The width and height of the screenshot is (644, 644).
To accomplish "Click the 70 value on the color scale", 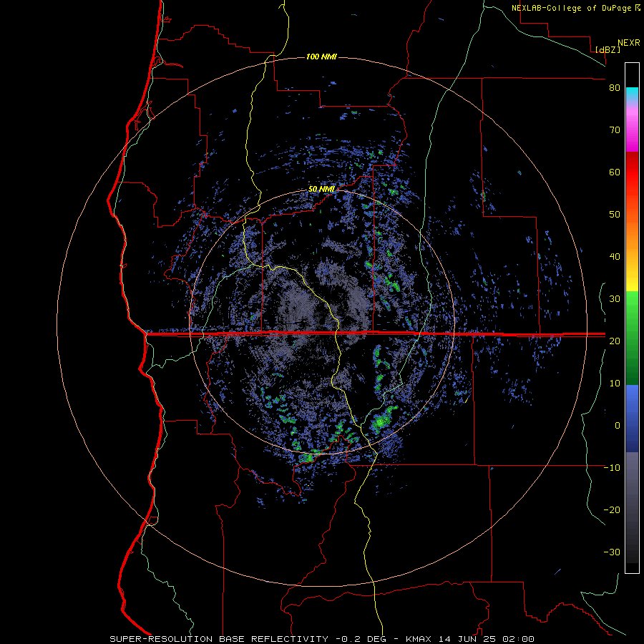I will [615, 130].
